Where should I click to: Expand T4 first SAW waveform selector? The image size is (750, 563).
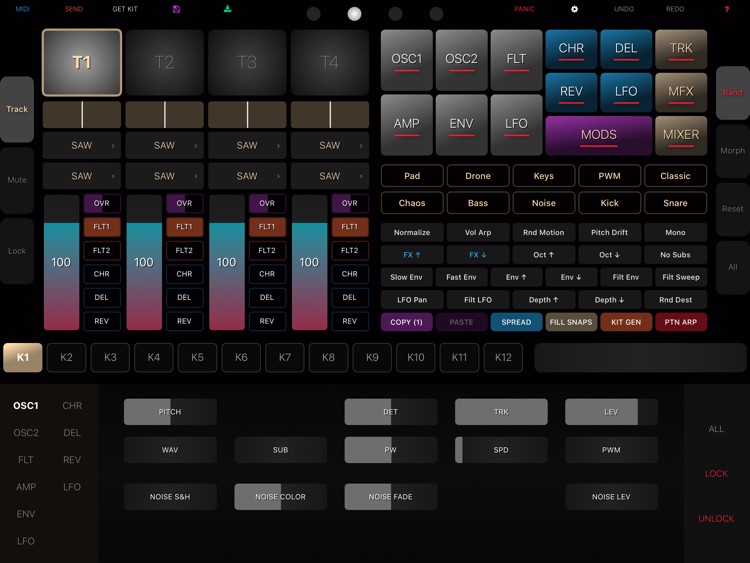tap(330, 145)
